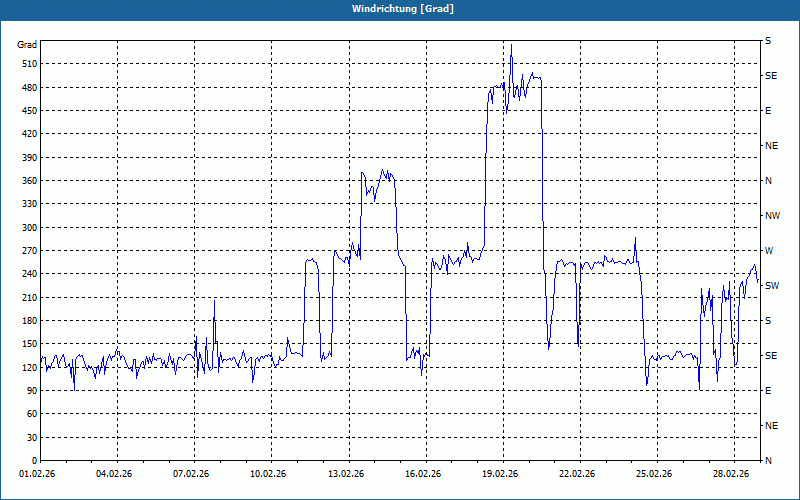
Task: Select the date label 04.02.26
Action: point(114,474)
